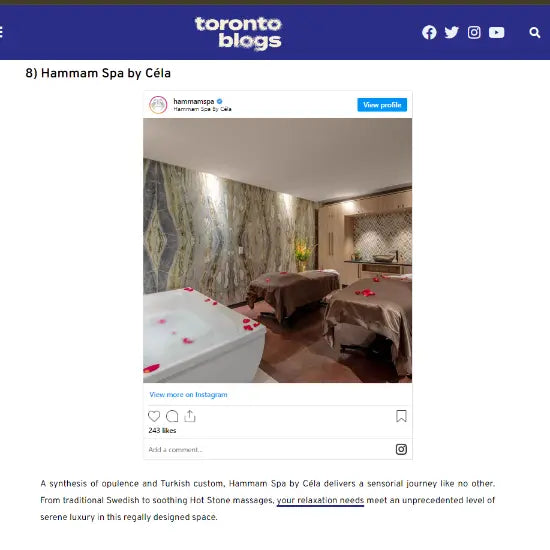Click the search magnifier icon

(534, 32)
